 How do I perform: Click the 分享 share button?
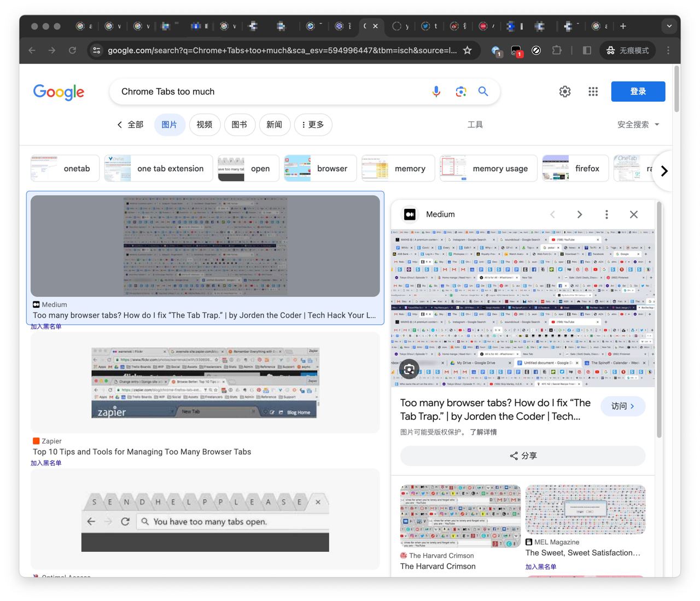coord(523,456)
